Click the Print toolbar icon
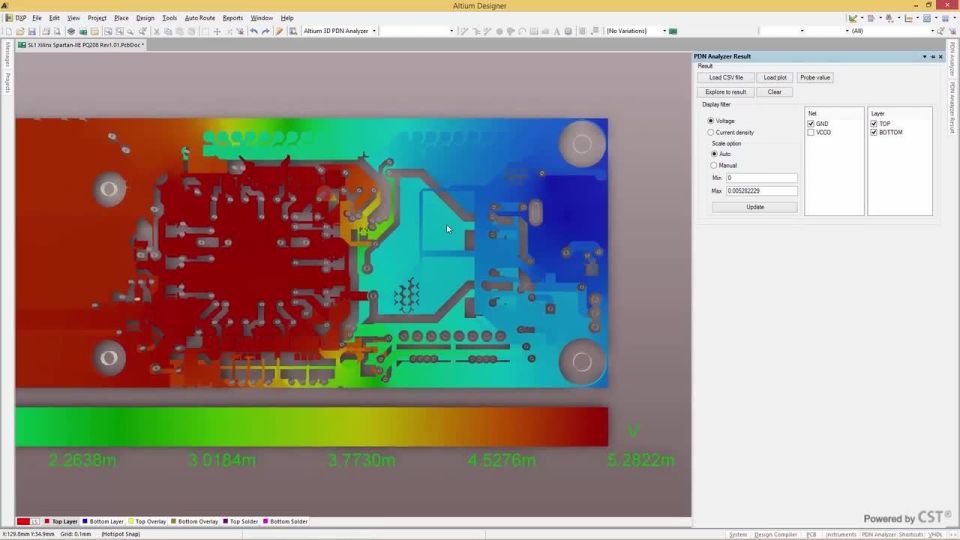 click(x=46, y=31)
